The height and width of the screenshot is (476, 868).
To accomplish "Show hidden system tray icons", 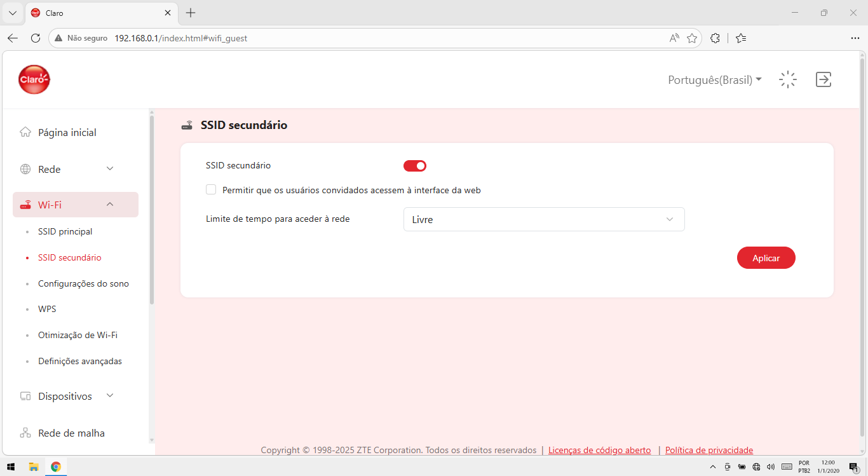I will pos(712,466).
